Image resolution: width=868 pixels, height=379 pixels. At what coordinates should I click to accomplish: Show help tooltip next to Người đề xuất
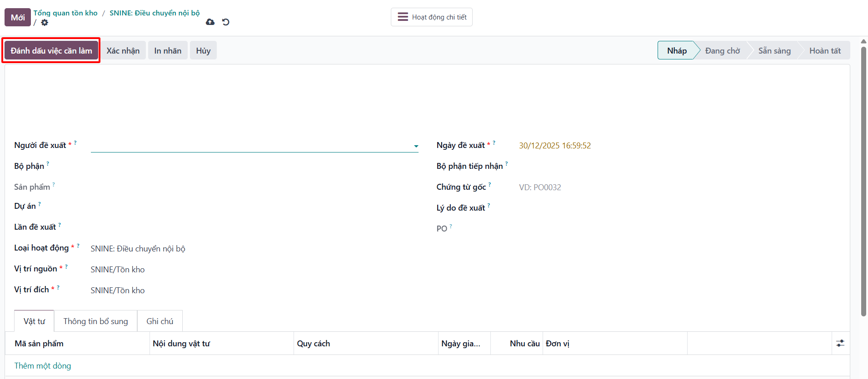[x=75, y=143]
